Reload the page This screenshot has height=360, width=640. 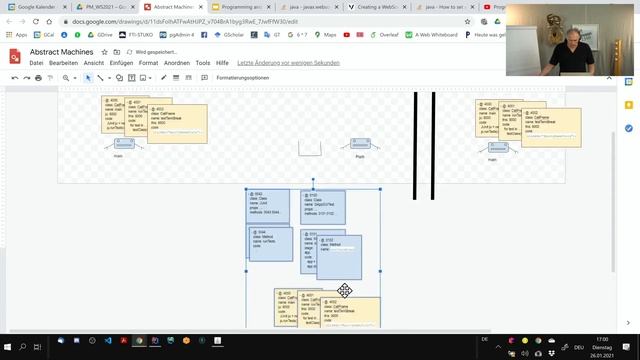(x=36, y=21)
